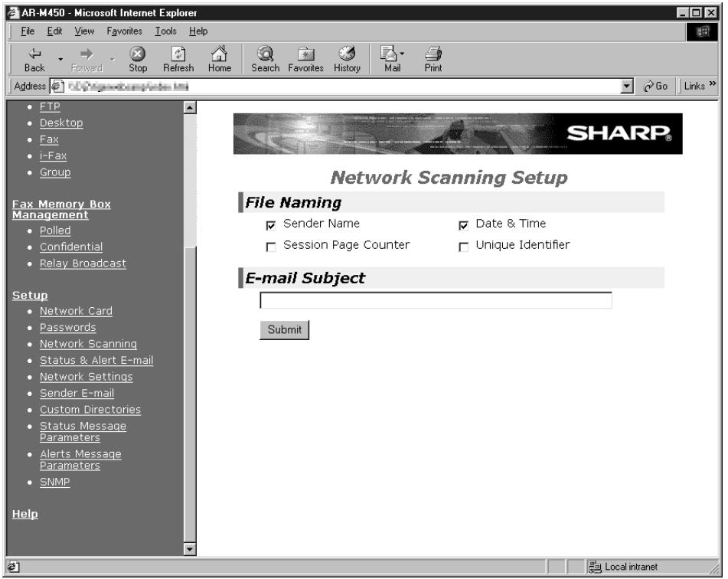
Task: Open the sidebar Help link
Action: [25, 514]
